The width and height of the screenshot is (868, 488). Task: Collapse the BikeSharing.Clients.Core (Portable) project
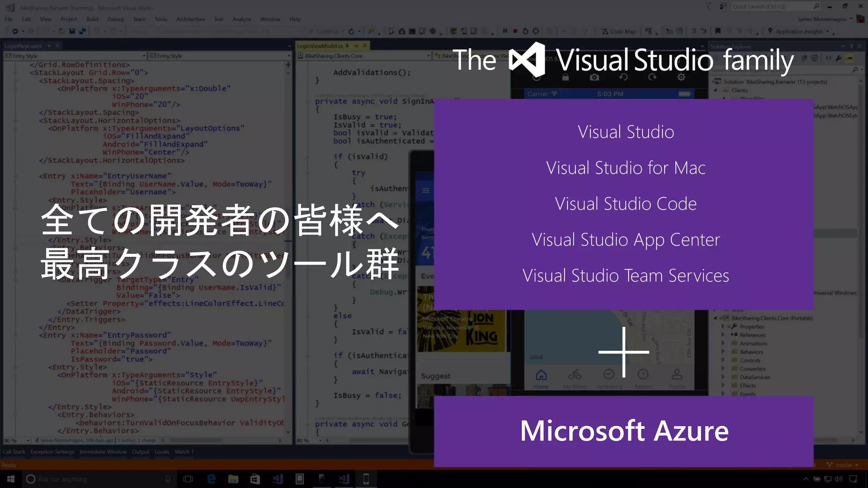(x=715, y=318)
